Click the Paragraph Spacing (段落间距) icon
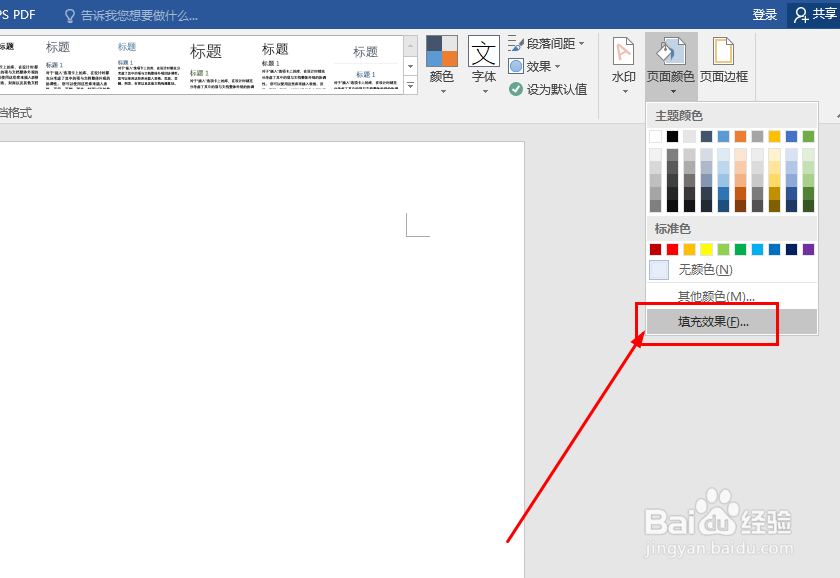 515,43
